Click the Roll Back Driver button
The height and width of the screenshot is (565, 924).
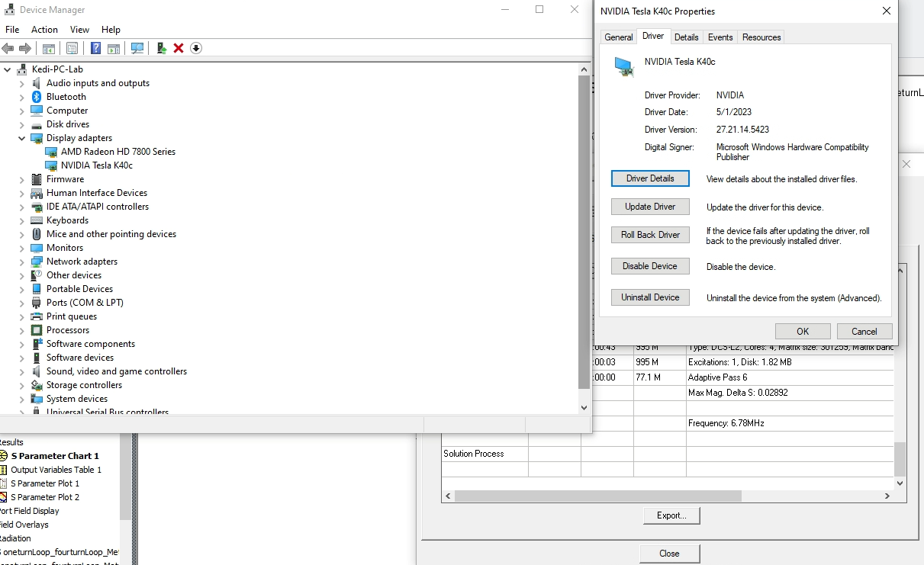tap(650, 235)
